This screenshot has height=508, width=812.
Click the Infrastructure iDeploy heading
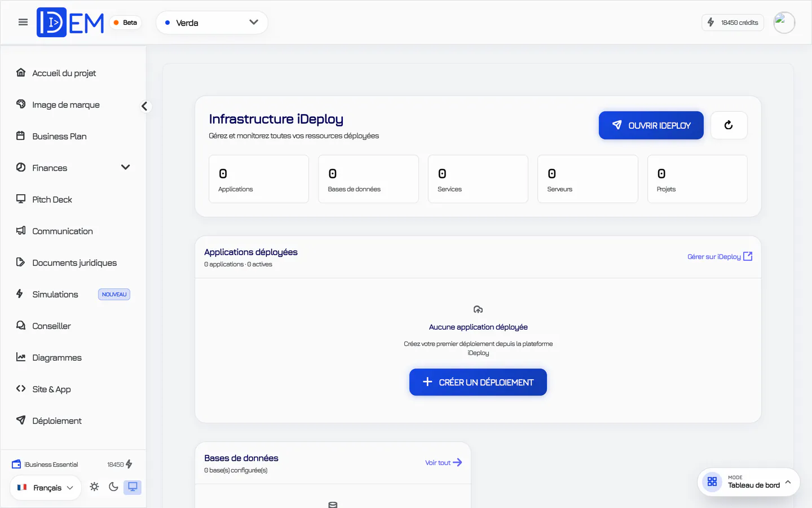click(276, 119)
